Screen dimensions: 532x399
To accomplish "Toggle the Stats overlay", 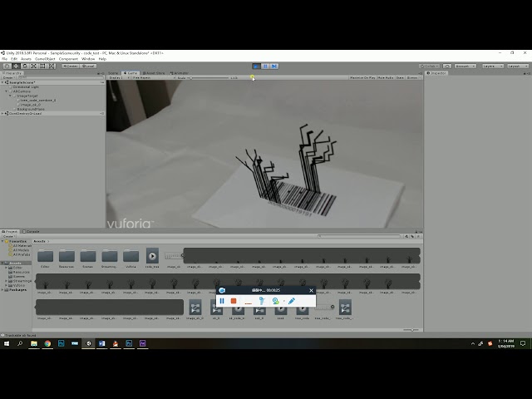I will tap(400, 77).
